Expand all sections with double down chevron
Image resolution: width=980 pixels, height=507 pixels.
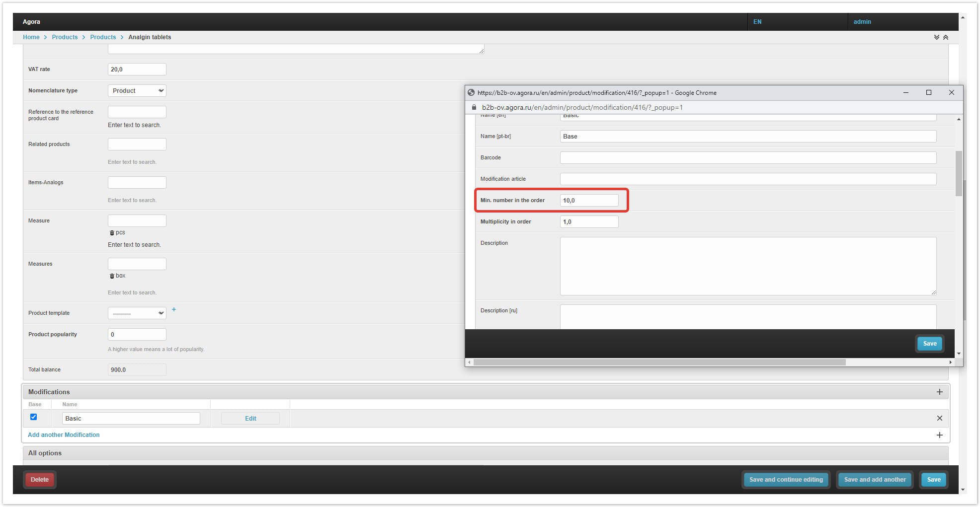[x=936, y=37]
